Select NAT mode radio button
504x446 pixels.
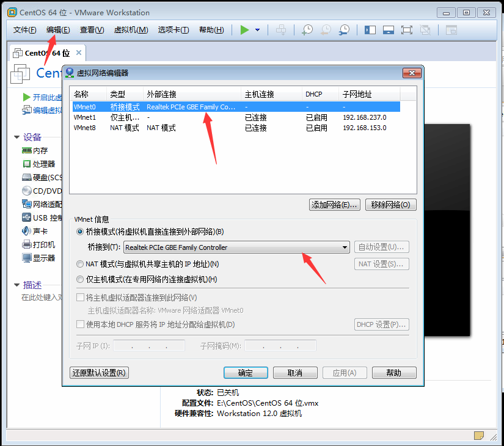(x=80, y=264)
